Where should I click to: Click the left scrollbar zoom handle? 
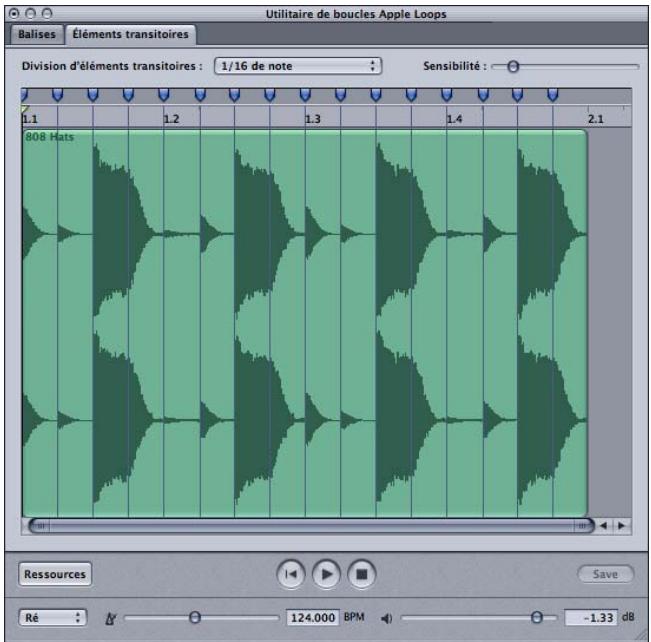coord(40,526)
